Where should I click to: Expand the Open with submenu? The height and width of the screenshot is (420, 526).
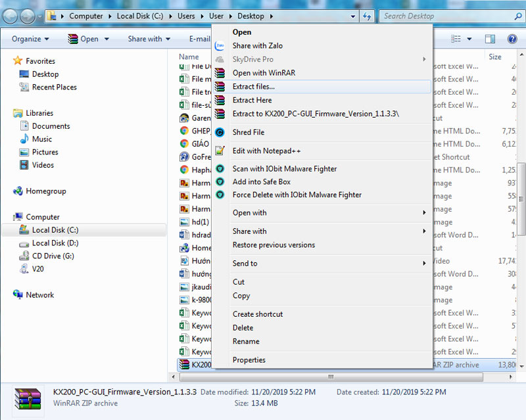[x=329, y=213]
